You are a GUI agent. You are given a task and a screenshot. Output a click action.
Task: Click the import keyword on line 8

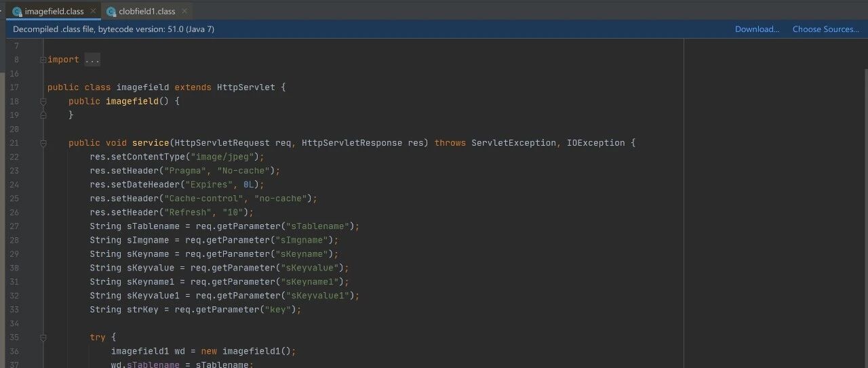63,60
